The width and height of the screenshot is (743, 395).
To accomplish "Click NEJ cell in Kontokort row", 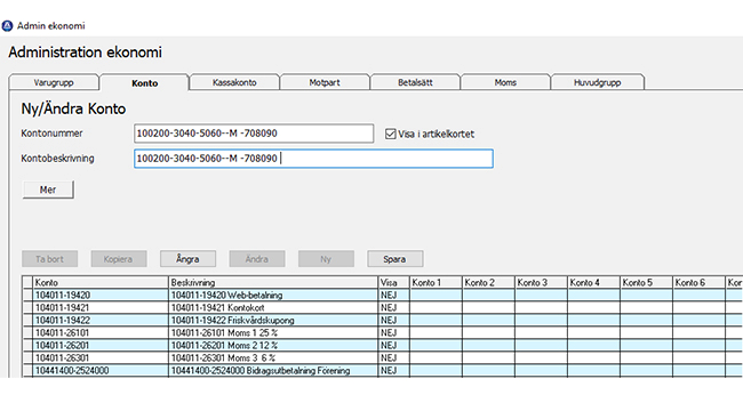I will click(394, 308).
